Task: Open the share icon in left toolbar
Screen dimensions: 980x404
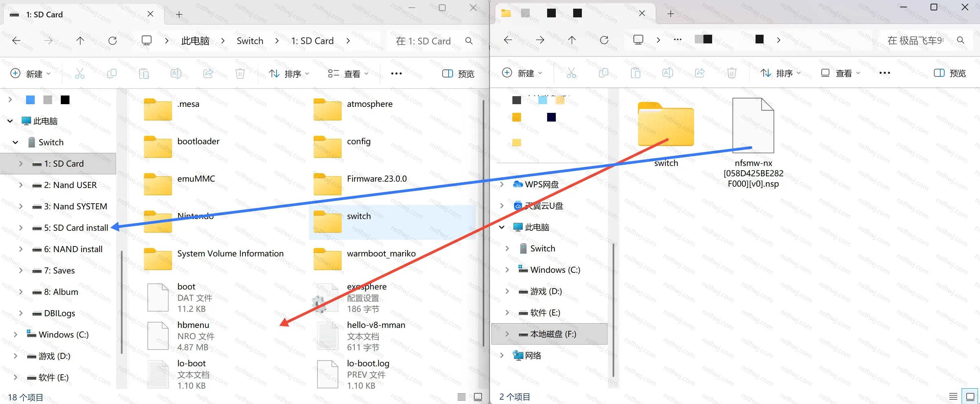Action: point(208,73)
